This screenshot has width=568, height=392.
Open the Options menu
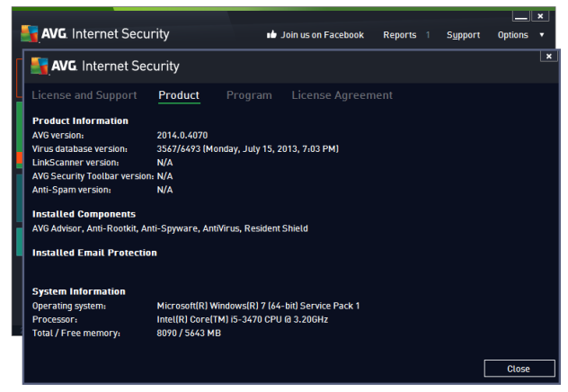[512, 35]
